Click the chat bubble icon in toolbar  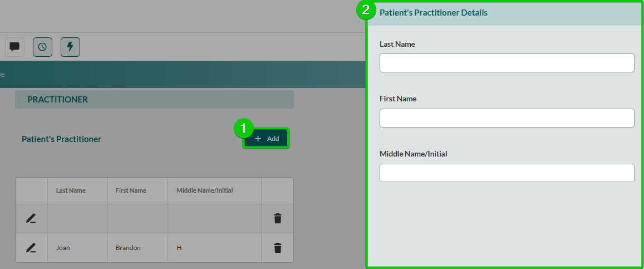[x=14, y=47]
